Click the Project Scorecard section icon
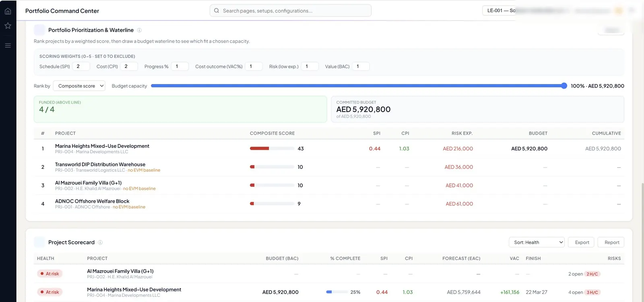The width and height of the screenshot is (644, 302). [39, 242]
